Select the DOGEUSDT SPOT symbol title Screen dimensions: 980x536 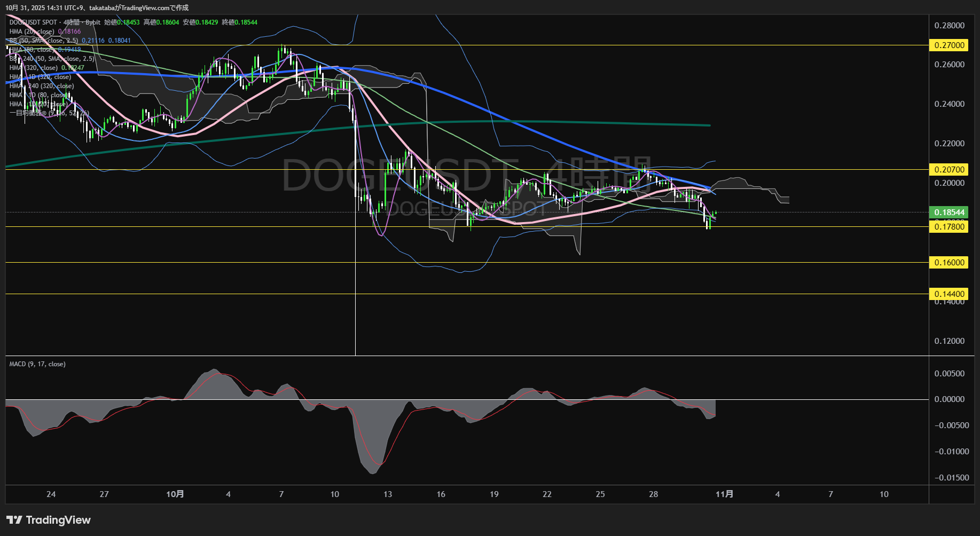33,22
